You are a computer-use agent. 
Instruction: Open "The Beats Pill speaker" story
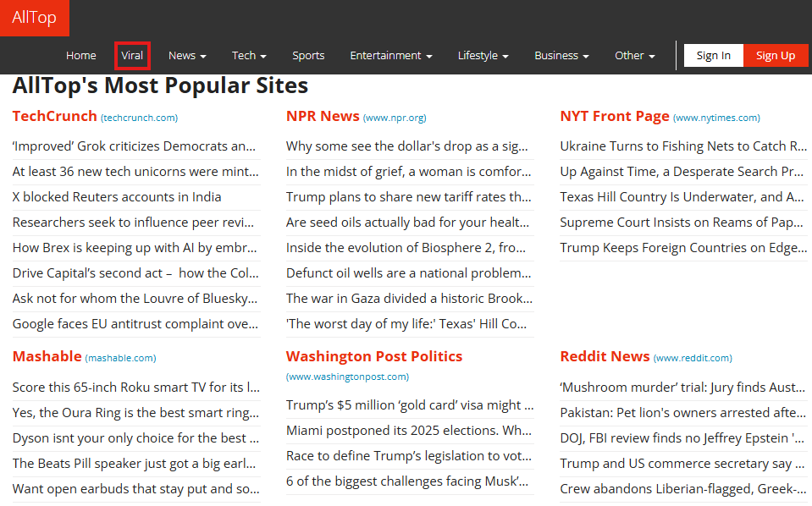(x=134, y=464)
